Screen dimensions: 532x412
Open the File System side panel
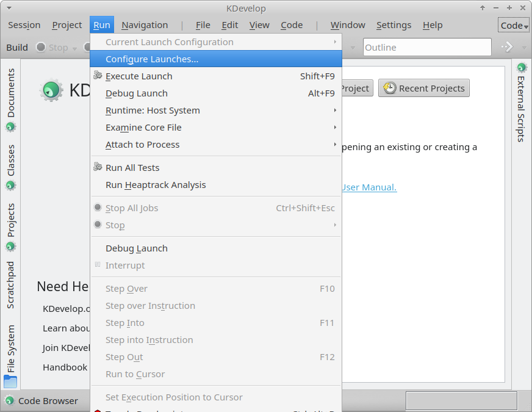pos(11,356)
